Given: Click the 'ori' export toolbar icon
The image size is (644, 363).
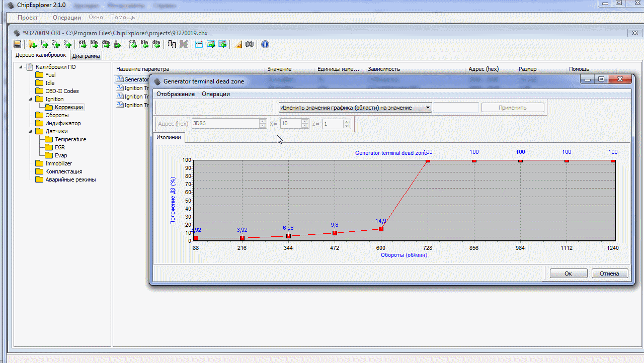Looking at the screenshot, I should [83, 44].
